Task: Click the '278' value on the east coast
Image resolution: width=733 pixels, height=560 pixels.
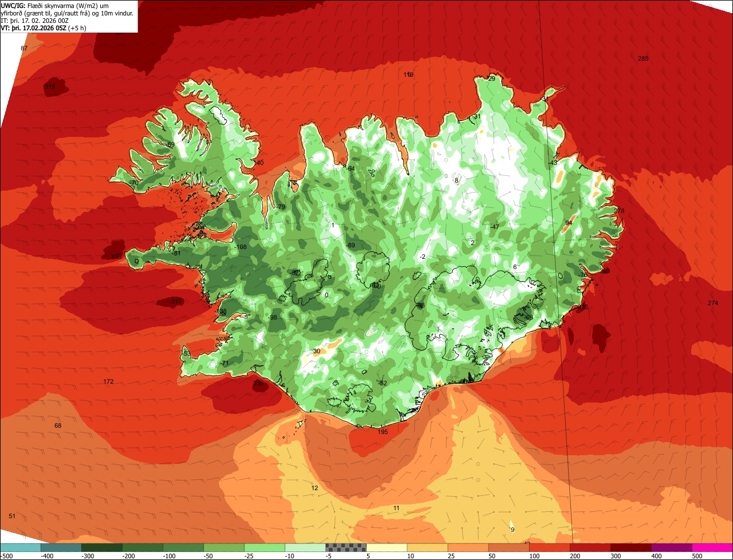Action: (619, 211)
